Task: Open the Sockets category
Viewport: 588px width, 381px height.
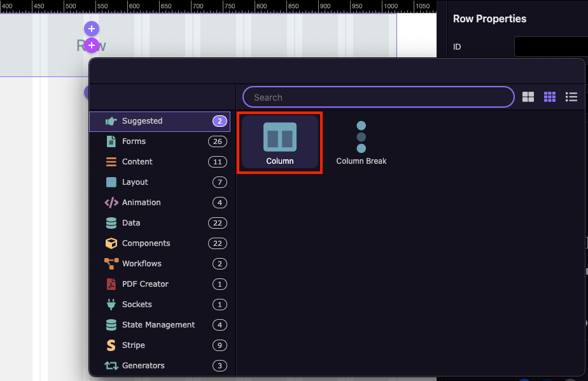Action: [159, 305]
